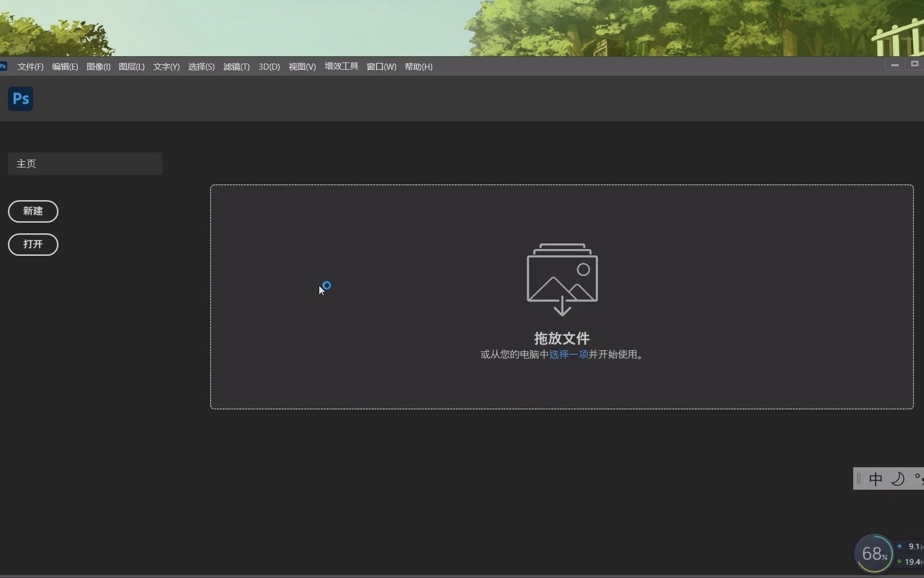Open the 文件(F) menu
924x578 pixels.
(30, 66)
